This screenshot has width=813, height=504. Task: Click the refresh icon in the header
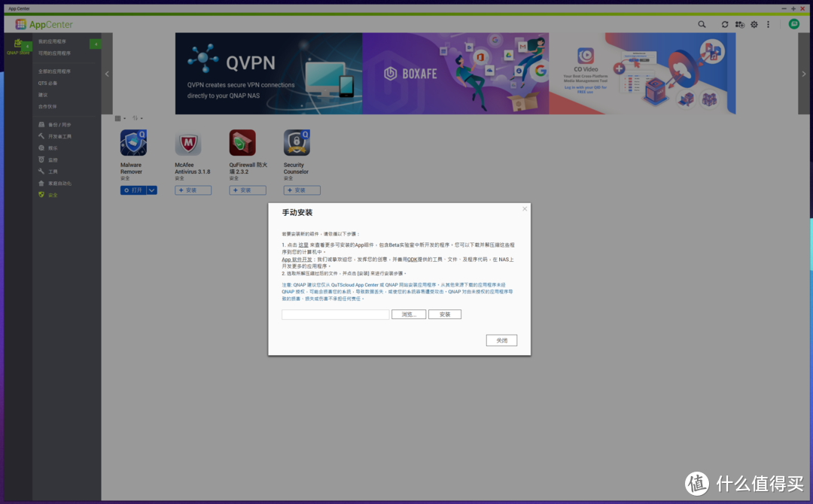(725, 24)
